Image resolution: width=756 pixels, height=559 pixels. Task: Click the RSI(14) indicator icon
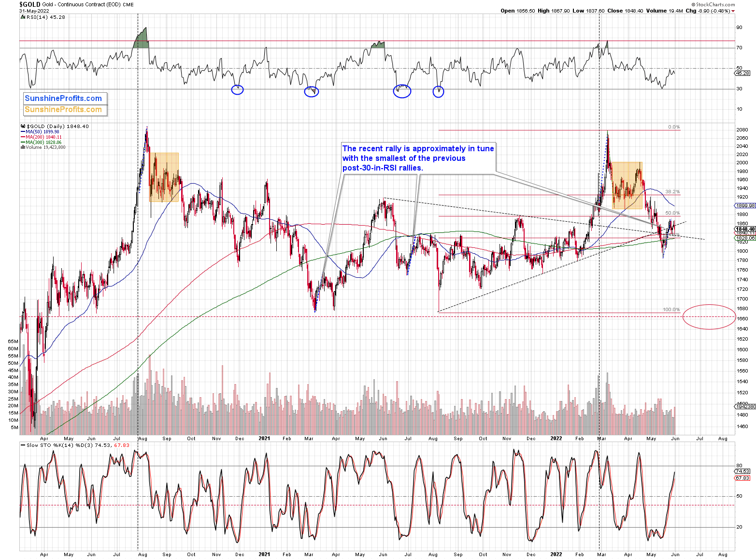[x=22, y=17]
